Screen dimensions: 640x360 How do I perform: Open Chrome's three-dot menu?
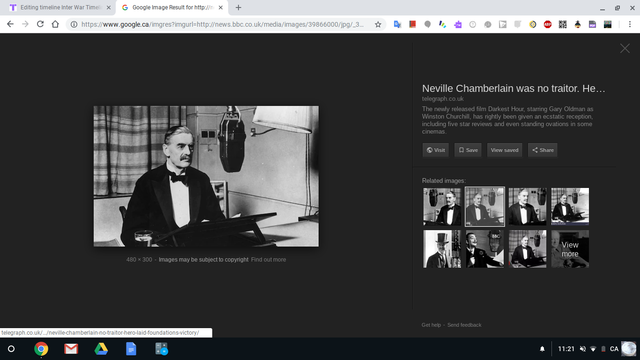pyautogui.click(x=630, y=24)
